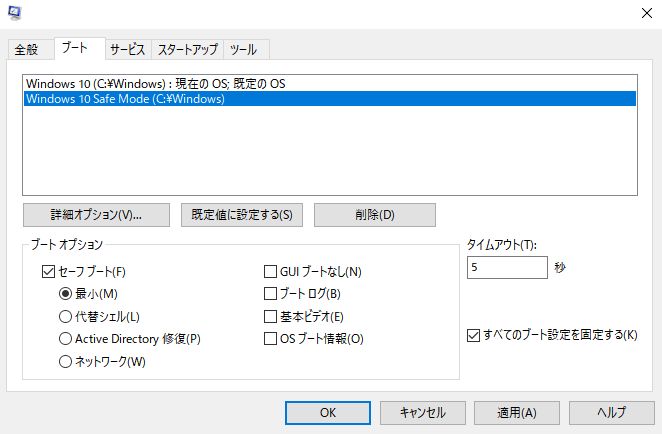The image size is (662, 434).
Task: Toggle すべてのブート設定を固定する(K) checkbox
Action: tap(474, 334)
